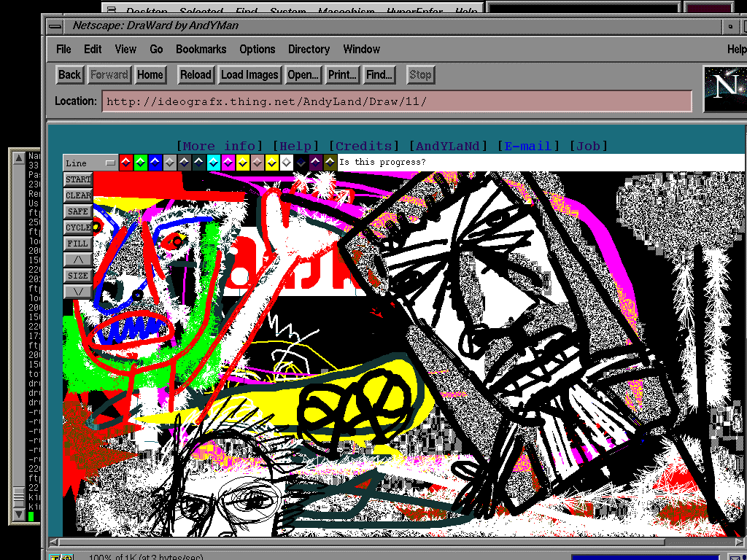Follow the AndYLaNd link

tap(448, 146)
